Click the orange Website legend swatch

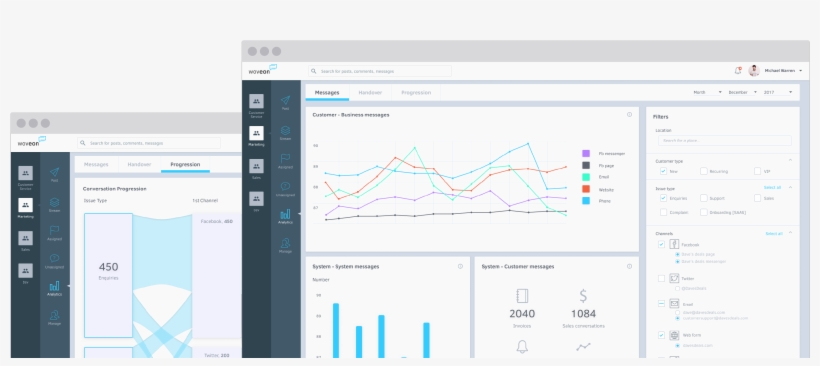(586, 189)
